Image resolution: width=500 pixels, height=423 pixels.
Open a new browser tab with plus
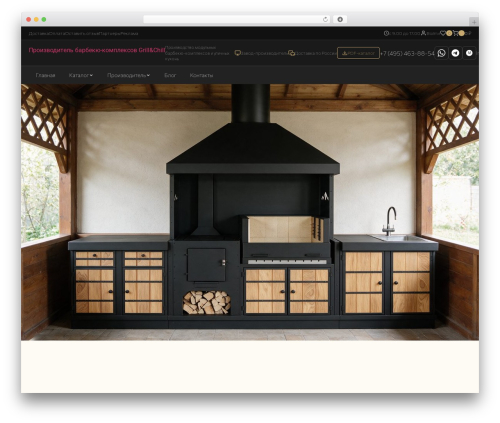pos(474,22)
